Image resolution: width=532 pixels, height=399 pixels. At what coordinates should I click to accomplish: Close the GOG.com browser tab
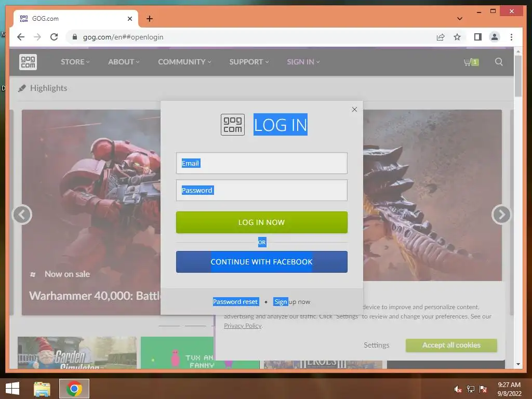point(129,19)
